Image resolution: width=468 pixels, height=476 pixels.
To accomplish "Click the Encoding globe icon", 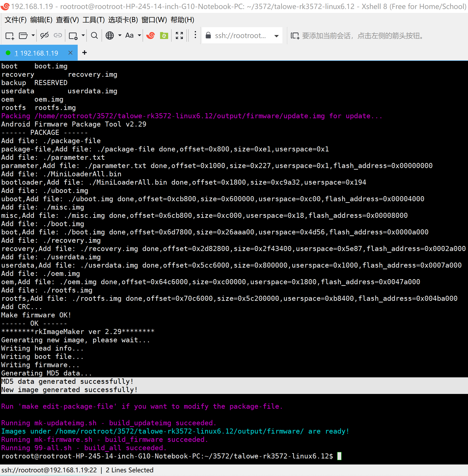I will click(110, 36).
